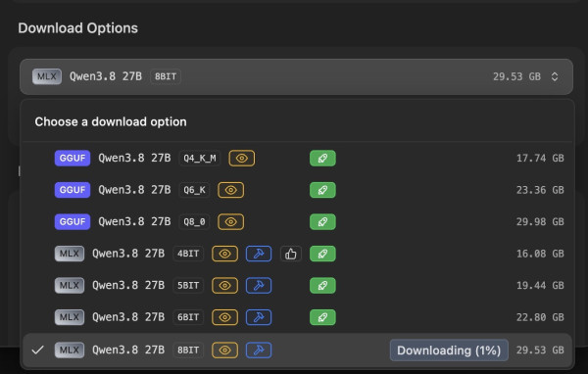Image resolution: width=588 pixels, height=374 pixels.
Task: Click MLX format badge on 5BIT row
Action: click(x=70, y=286)
